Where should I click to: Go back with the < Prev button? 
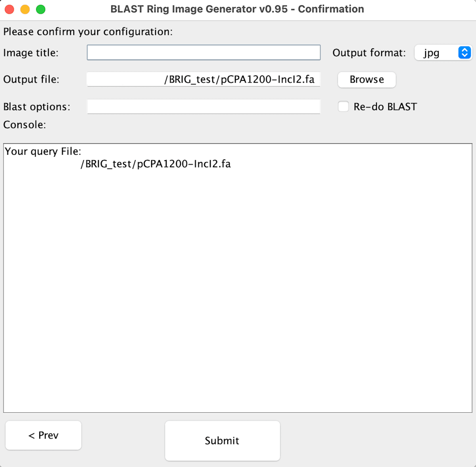(x=43, y=435)
